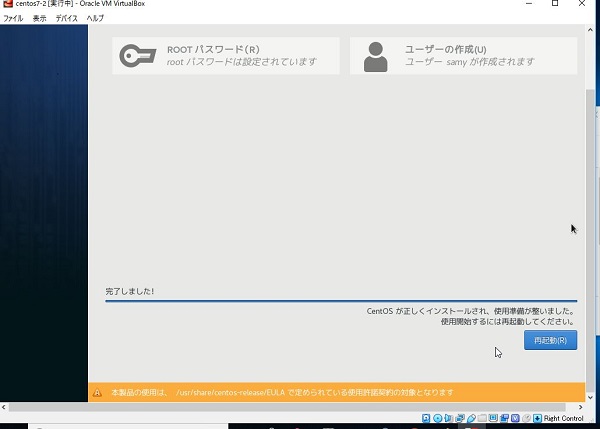600x429 pixels.
Task: Maximize the VirtualBox window
Action: [x=555, y=3]
